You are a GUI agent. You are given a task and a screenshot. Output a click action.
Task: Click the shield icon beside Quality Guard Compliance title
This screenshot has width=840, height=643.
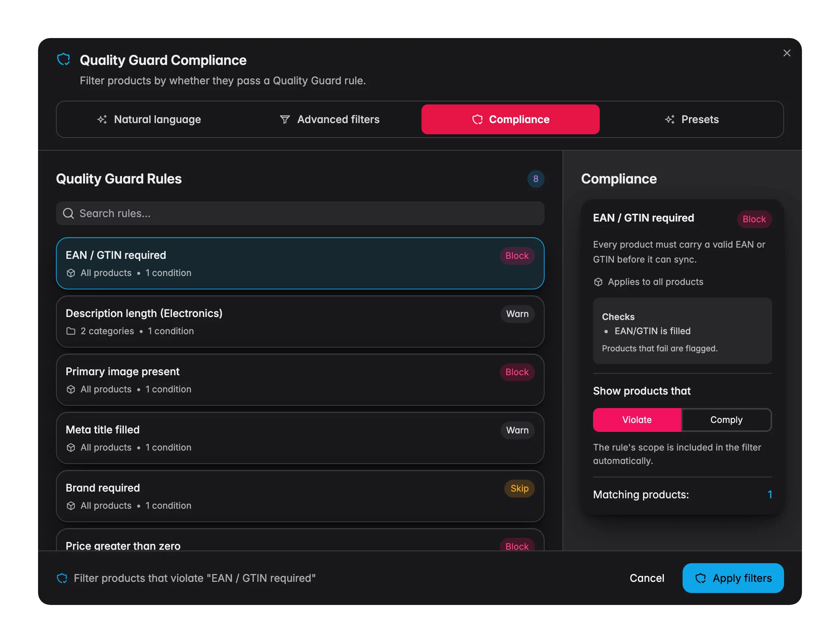[x=63, y=60]
